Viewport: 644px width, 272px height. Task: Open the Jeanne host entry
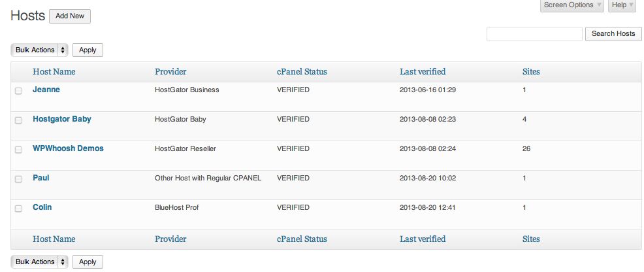(x=46, y=90)
